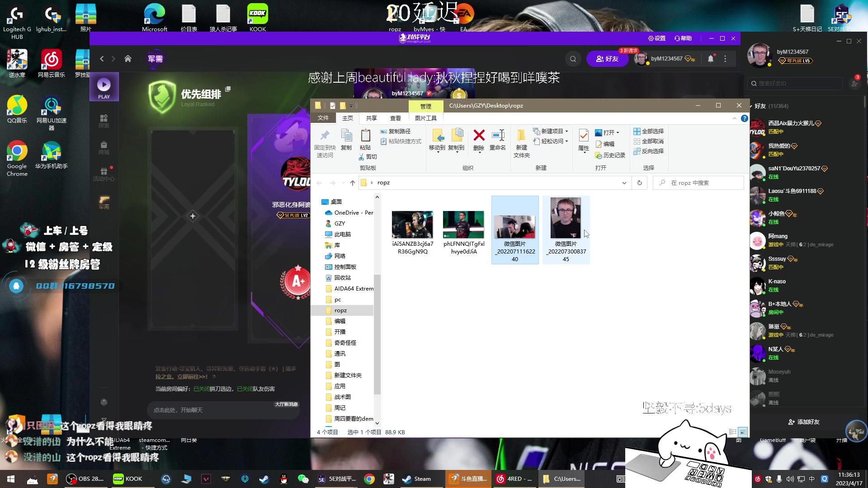The height and width of the screenshot is (488, 868).
Task: Click Select All (全部选择) in ribbon
Action: point(648,131)
